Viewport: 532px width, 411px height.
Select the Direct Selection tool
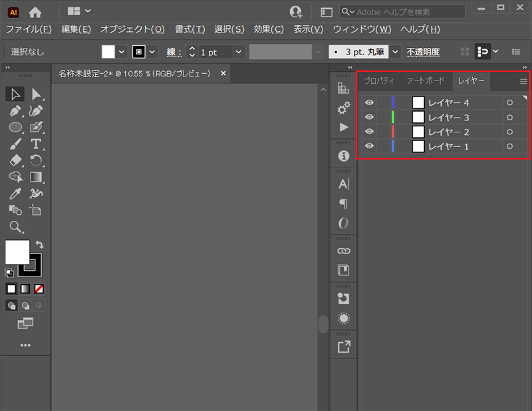[x=36, y=94]
